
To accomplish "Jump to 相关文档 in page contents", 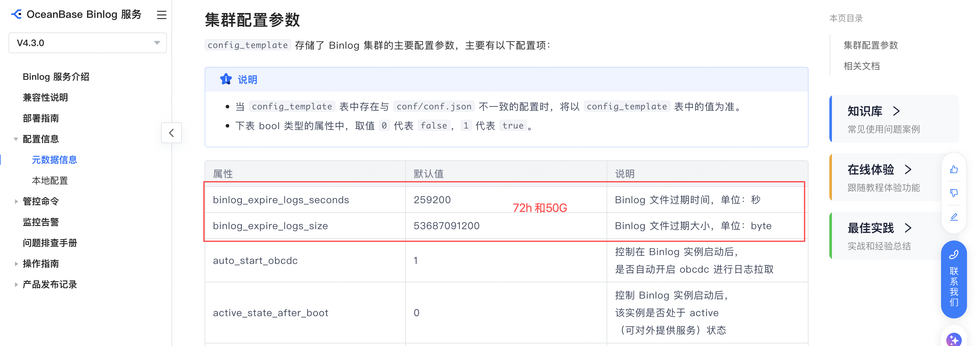I will pos(862,66).
